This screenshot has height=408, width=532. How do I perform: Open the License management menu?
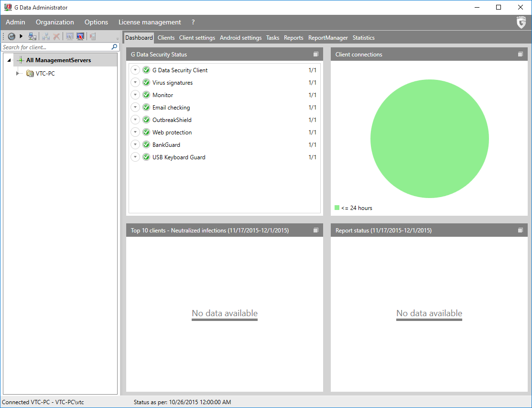(x=150, y=22)
